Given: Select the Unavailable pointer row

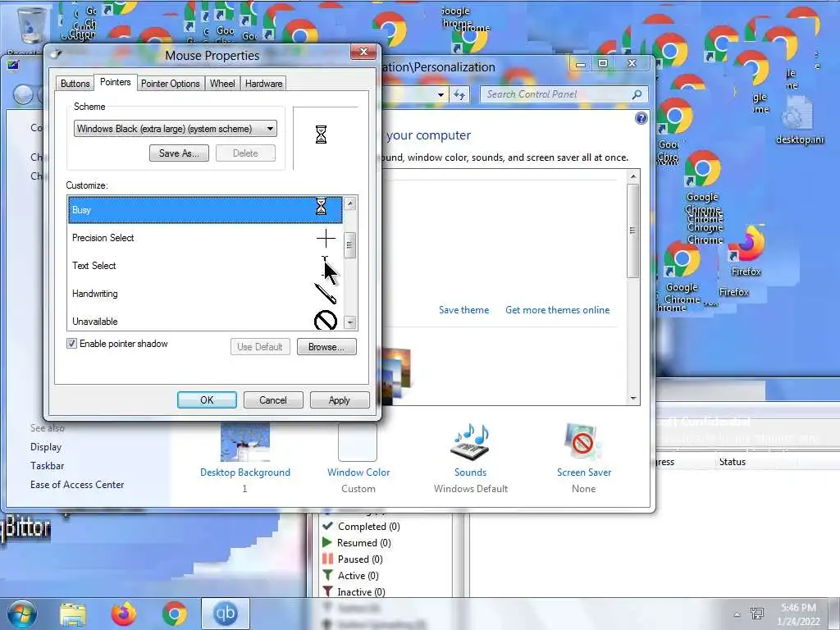Looking at the screenshot, I should pos(205,321).
